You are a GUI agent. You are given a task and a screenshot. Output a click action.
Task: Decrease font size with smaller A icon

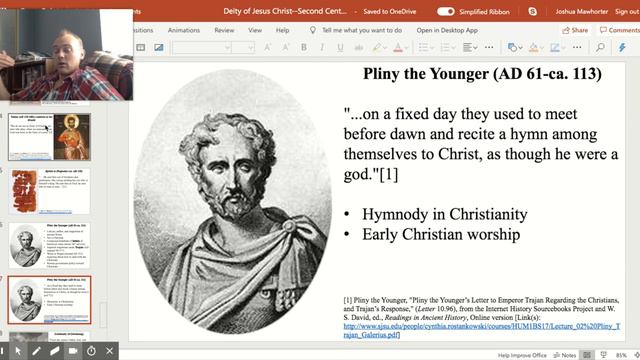point(285,48)
